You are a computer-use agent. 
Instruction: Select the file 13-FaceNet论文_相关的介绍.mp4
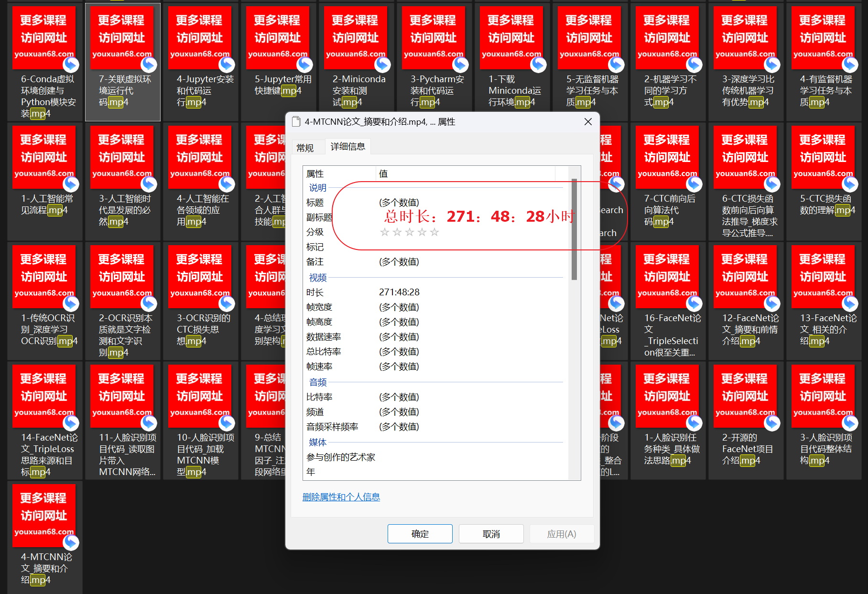pos(824,301)
